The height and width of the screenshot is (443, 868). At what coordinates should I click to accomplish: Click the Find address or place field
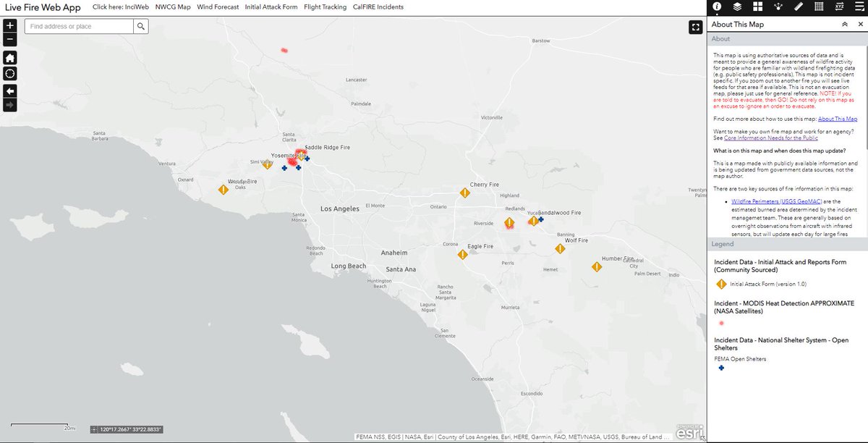[x=76, y=26]
